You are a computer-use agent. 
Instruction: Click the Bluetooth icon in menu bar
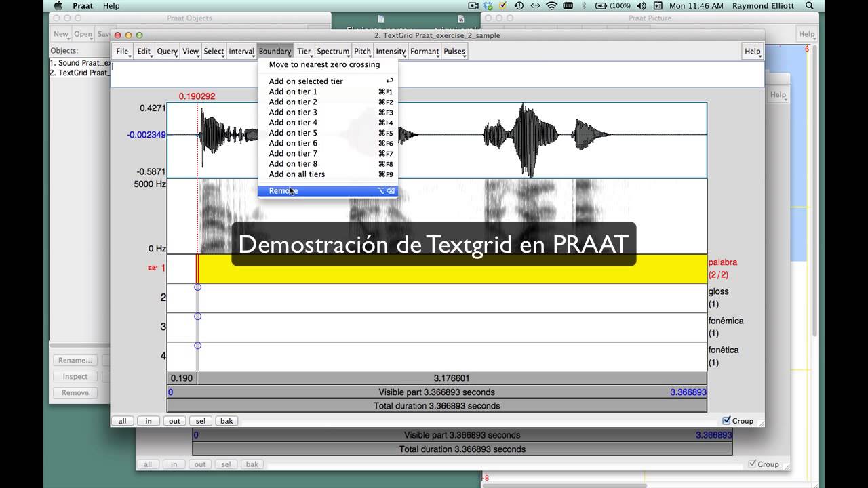pyautogui.click(x=583, y=5)
